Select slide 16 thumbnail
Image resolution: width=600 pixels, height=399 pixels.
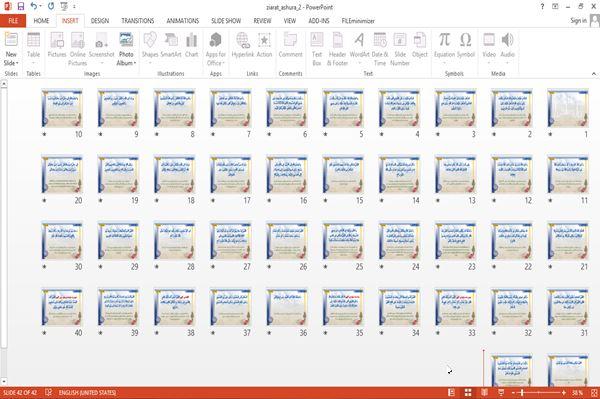[287, 174]
